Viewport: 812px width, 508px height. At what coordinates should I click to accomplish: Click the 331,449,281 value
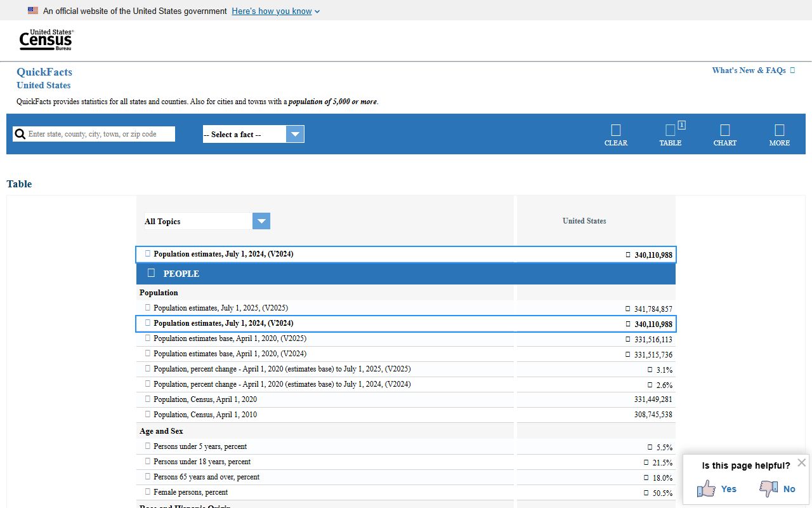click(653, 399)
